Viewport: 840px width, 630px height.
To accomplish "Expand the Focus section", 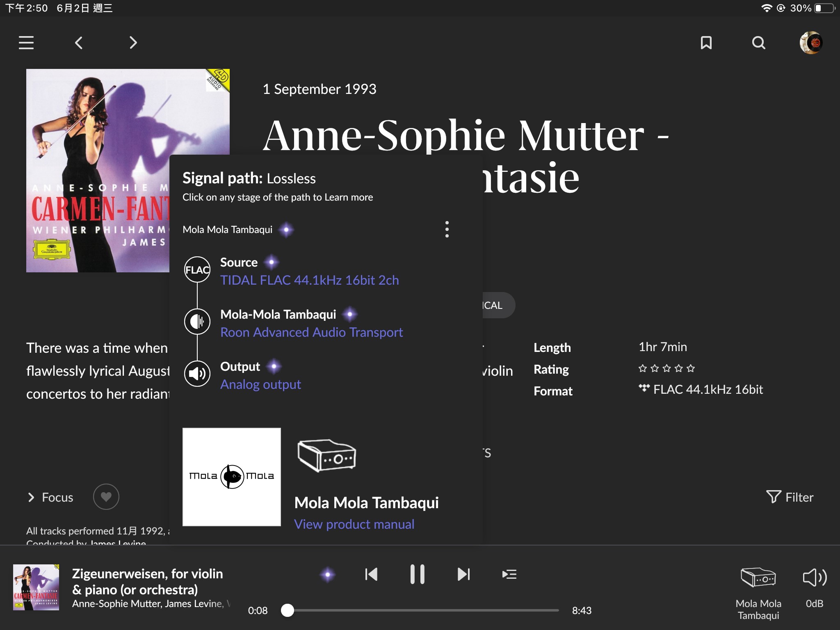I will pos(50,497).
